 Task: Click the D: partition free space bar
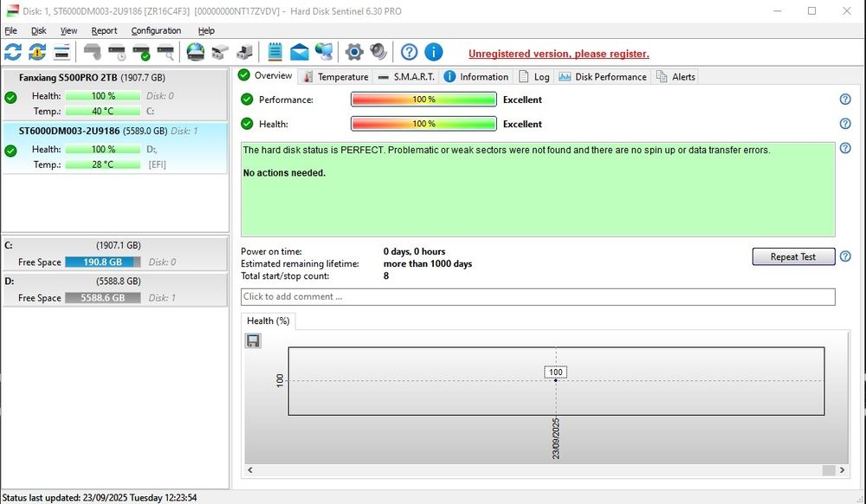click(x=103, y=298)
